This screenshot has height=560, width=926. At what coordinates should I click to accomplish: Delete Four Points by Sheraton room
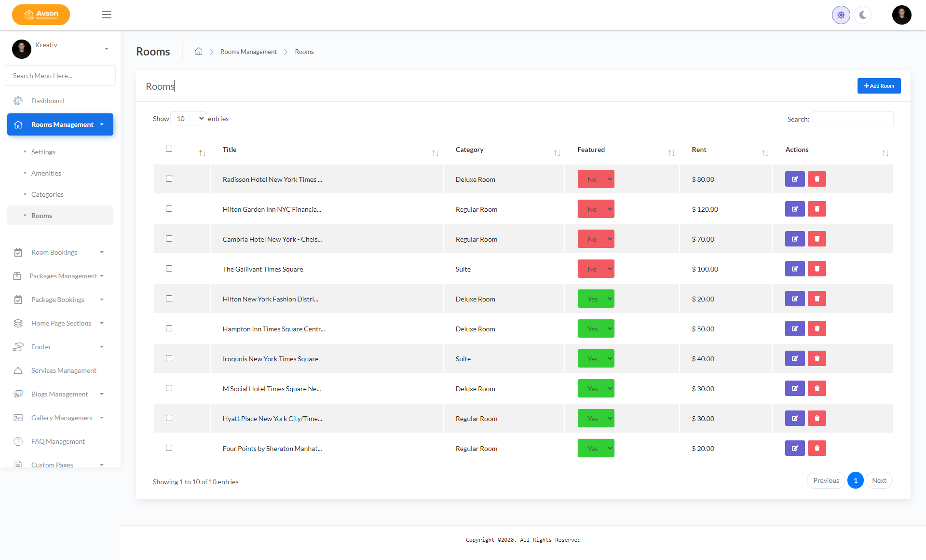tap(817, 448)
